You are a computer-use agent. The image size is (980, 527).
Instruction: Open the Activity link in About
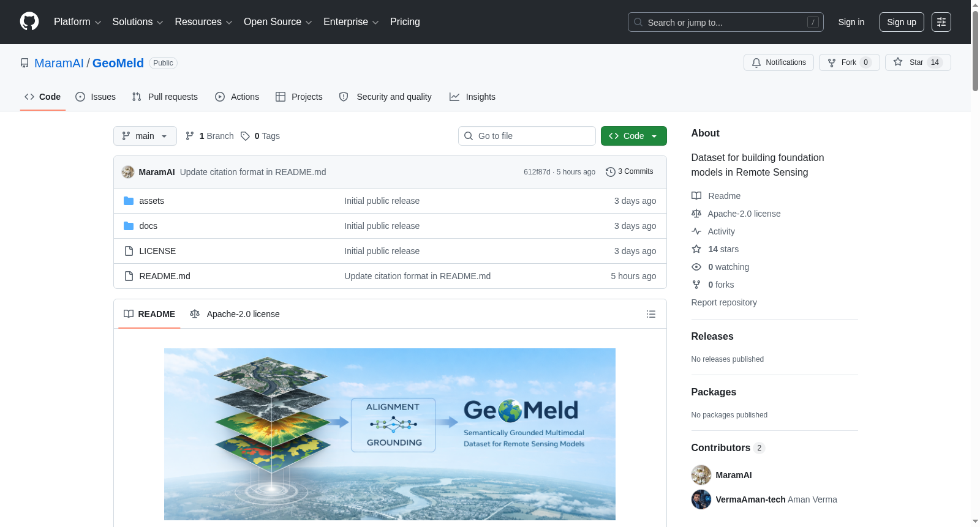coord(713,231)
